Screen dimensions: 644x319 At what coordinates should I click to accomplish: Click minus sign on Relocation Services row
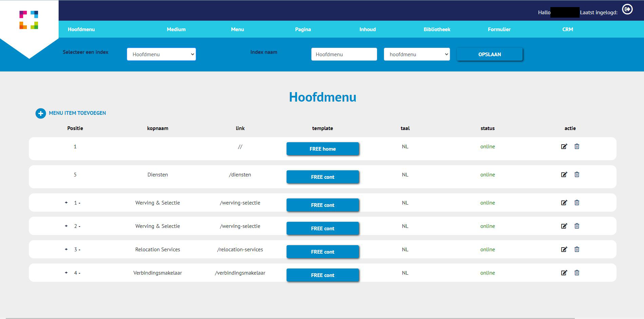click(x=79, y=250)
